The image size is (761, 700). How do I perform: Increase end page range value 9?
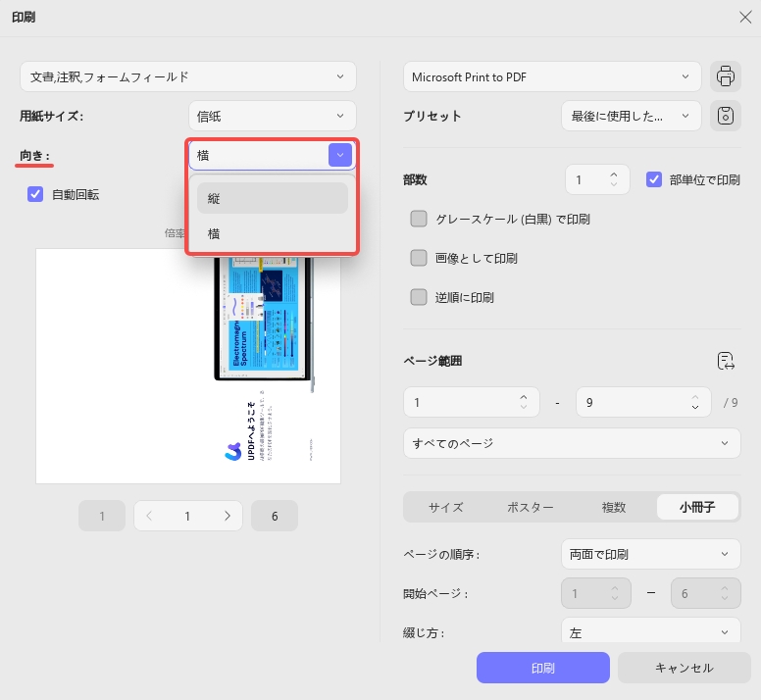coord(695,397)
